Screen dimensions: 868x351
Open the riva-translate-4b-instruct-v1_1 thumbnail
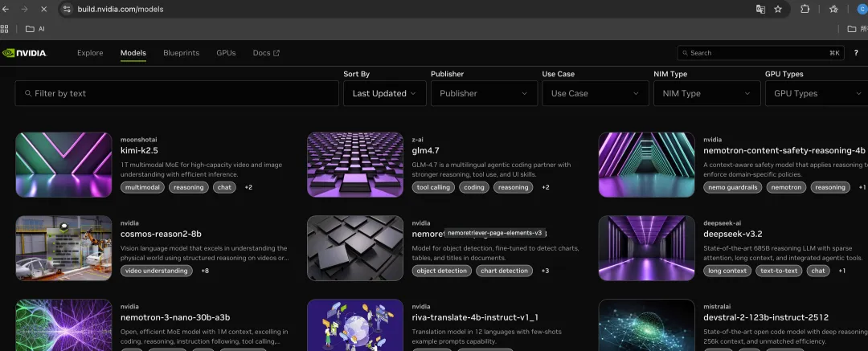[355, 325]
